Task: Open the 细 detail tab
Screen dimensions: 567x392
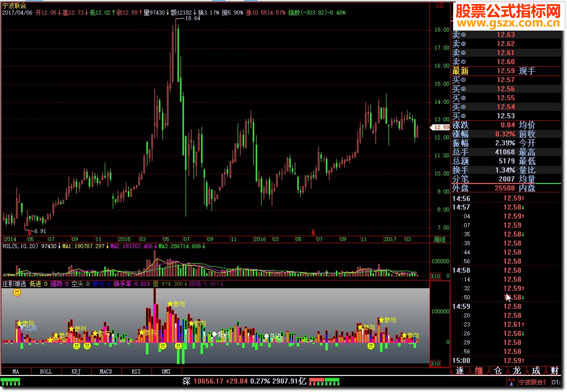Action: [478, 370]
